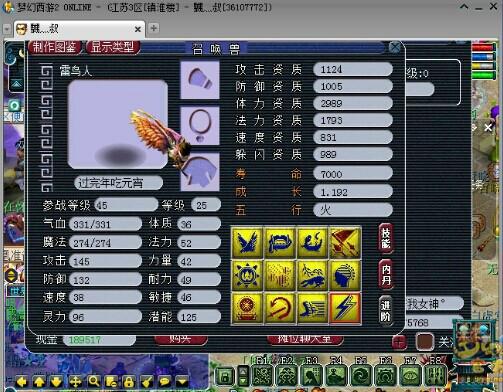Click the yellow left arrow toolbar icon
503x392 pixels.
(22, 381)
